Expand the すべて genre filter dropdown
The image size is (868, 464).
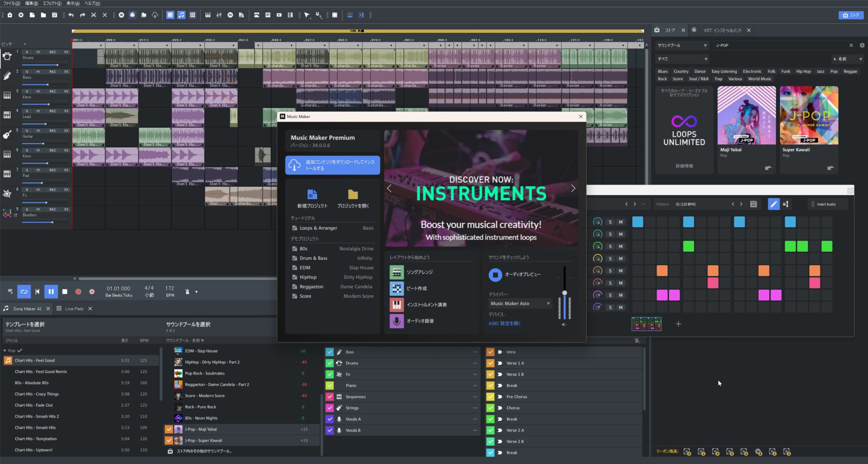(x=682, y=59)
